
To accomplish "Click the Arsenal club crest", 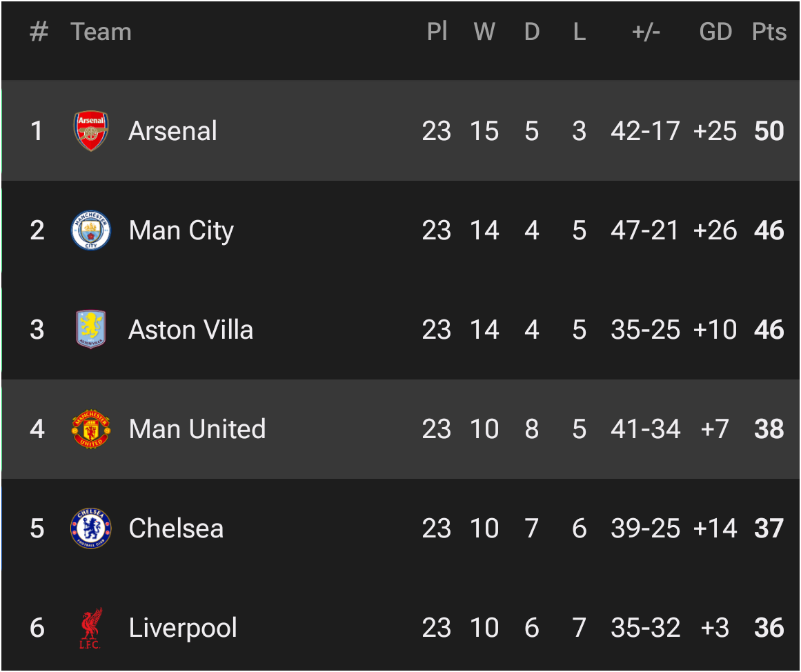I will point(91,131).
